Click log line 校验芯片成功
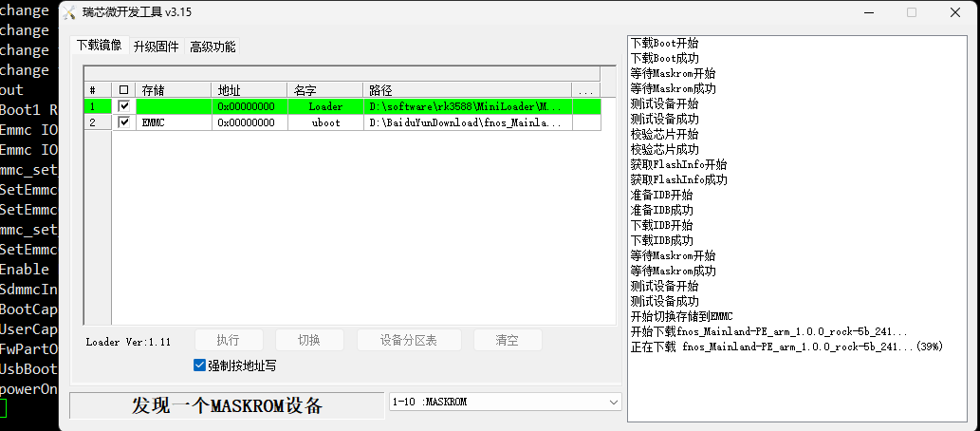 pos(664,149)
